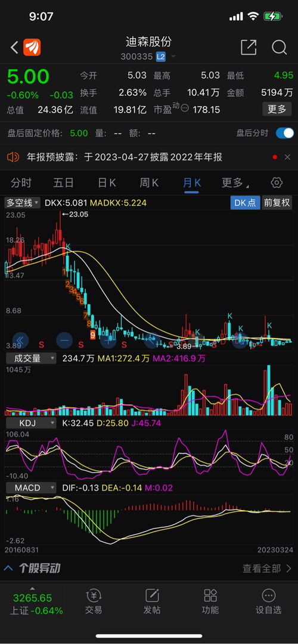Viewport: 298px width, 644px height.
Task: Switch to the 日K tab
Action: (107, 183)
